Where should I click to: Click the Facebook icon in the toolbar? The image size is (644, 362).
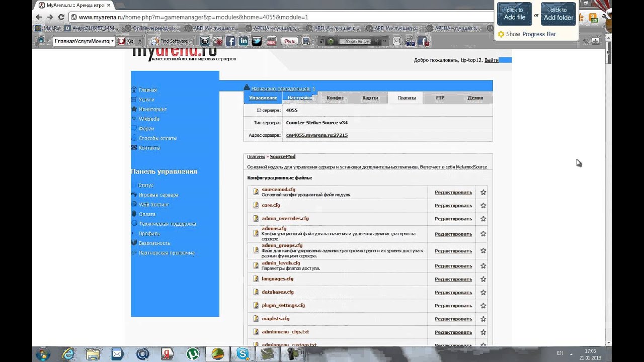point(230,41)
